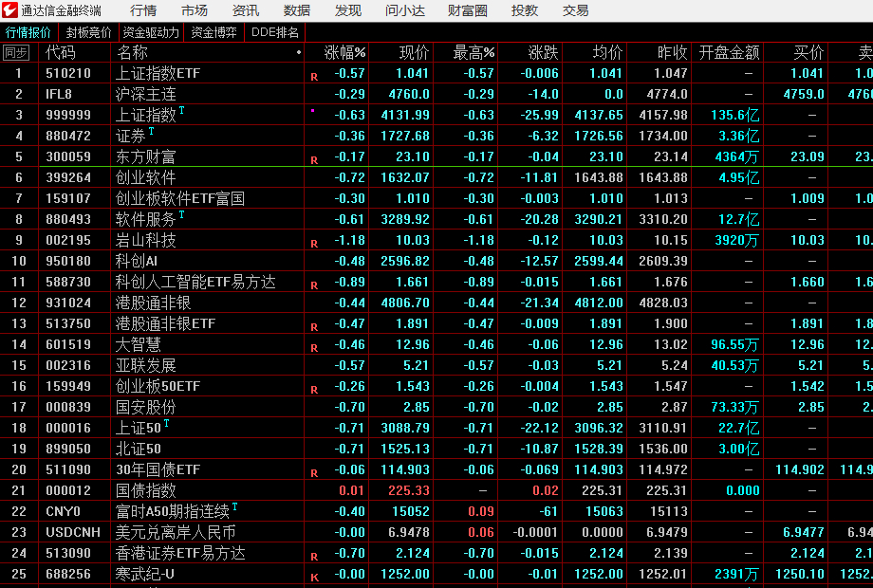Sort by the 代码 column header
This screenshot has width=873, height=588.
click(x=60, y=53)
